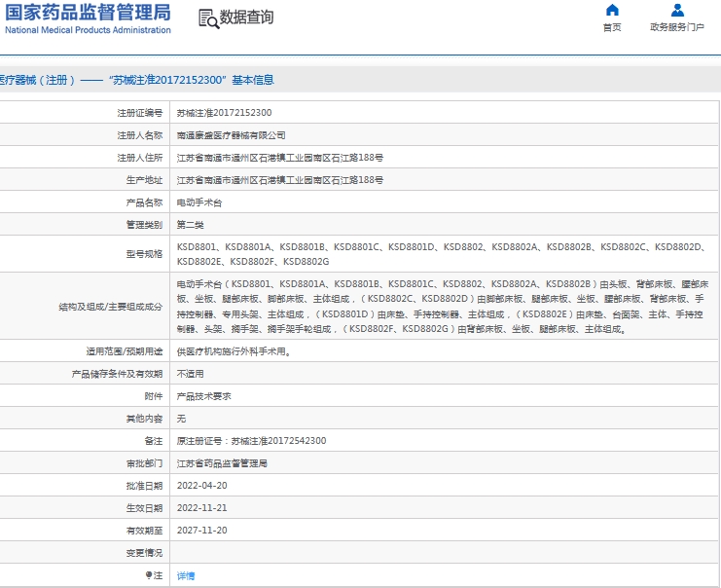721x588 pixels.
Task: Select the 注册证编号 row label
Action: 140,113
